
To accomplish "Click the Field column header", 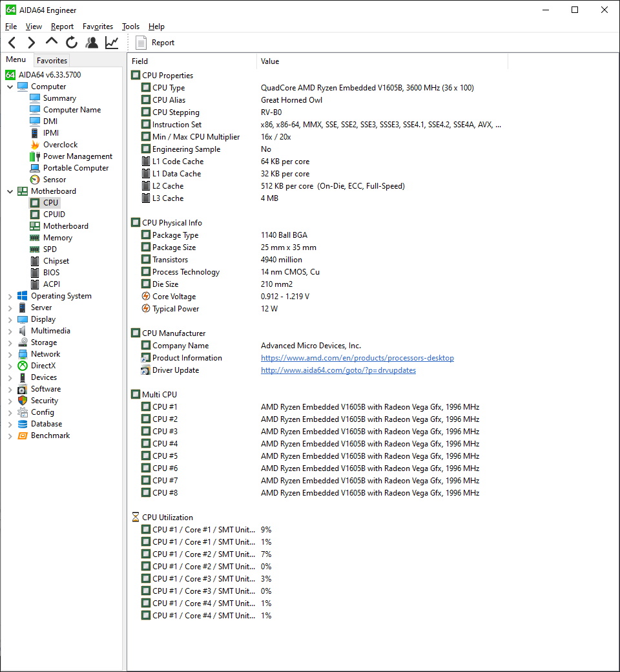I will [x=192, y=61].
